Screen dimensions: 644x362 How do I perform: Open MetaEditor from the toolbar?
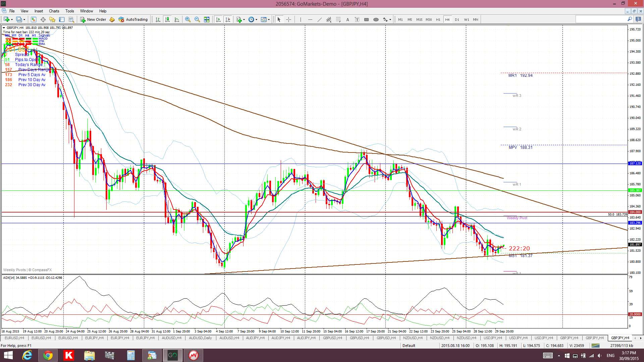pos(112,19)
